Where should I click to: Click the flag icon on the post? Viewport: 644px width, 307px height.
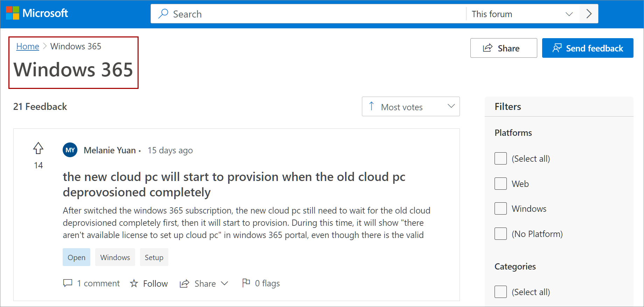[x=246, y=282]
